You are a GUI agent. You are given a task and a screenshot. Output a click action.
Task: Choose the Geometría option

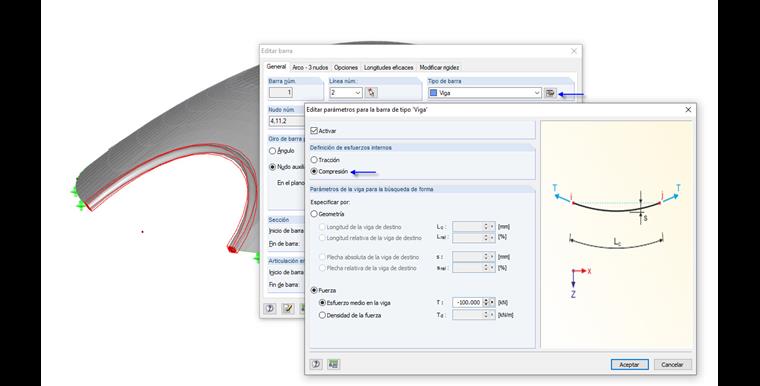coord(314,213)
